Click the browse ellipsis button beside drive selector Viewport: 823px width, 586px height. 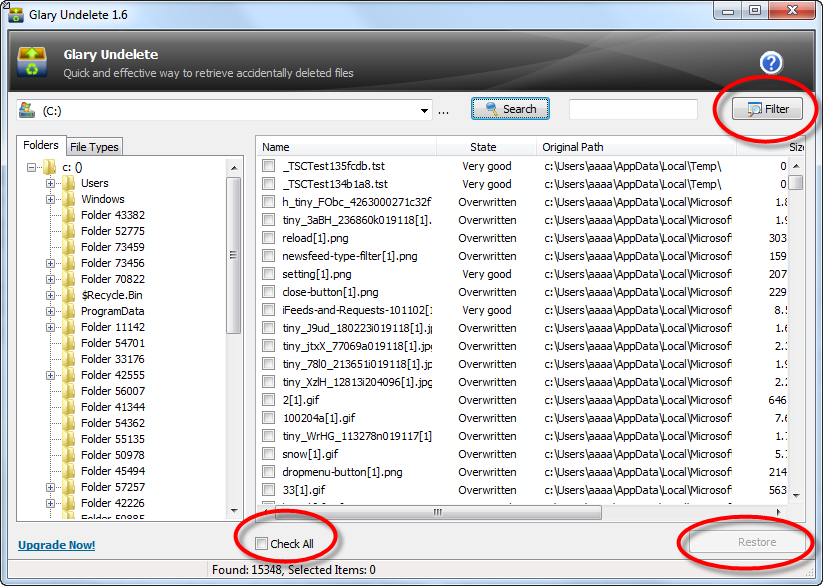444,111
